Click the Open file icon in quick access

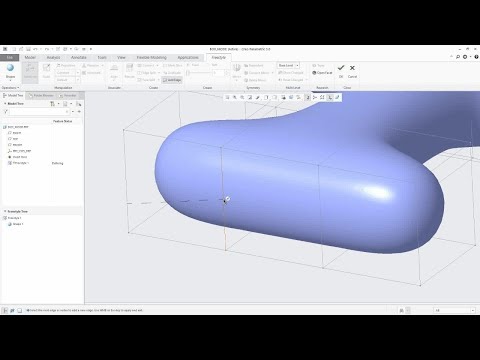point(21,49)
